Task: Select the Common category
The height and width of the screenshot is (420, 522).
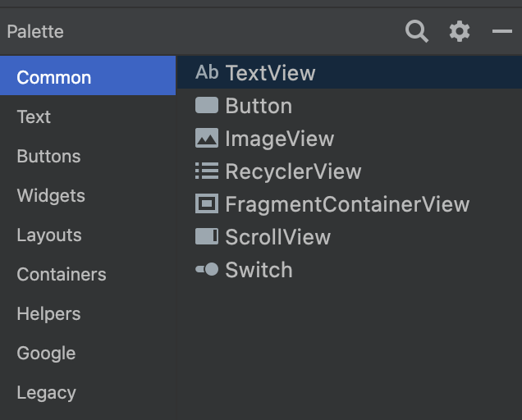Action: pyautogui.click(x=88, y=76)
